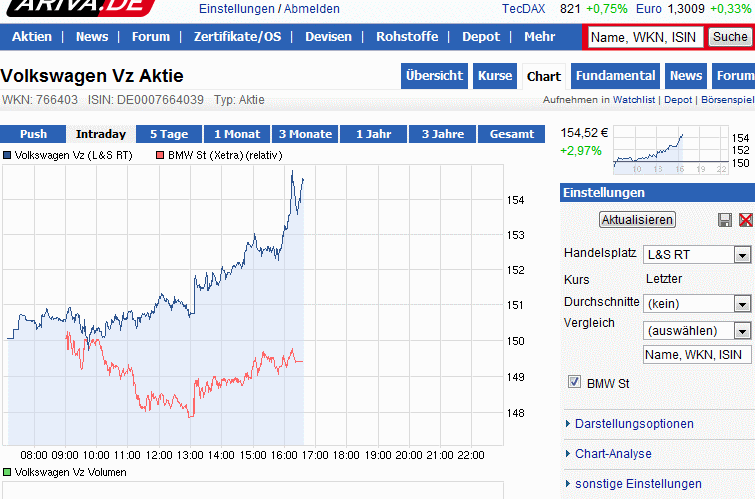This screenshot has height=499, width=755.
Task: Switch to the Fundamental tab
Action: [615, 76]
